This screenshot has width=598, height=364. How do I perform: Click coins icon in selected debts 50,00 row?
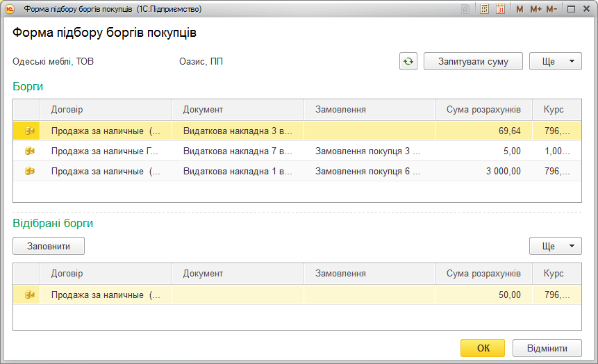point(30,295)
